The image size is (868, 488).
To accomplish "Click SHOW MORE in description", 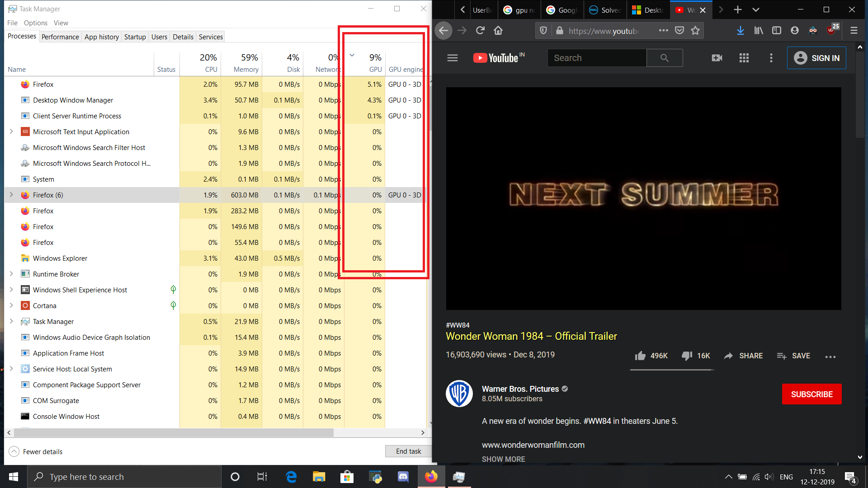I will (x=503, y=459).
